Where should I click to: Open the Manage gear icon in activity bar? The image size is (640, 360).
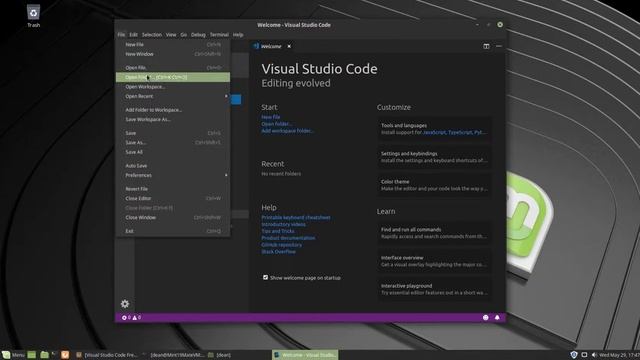click(125, 304)
